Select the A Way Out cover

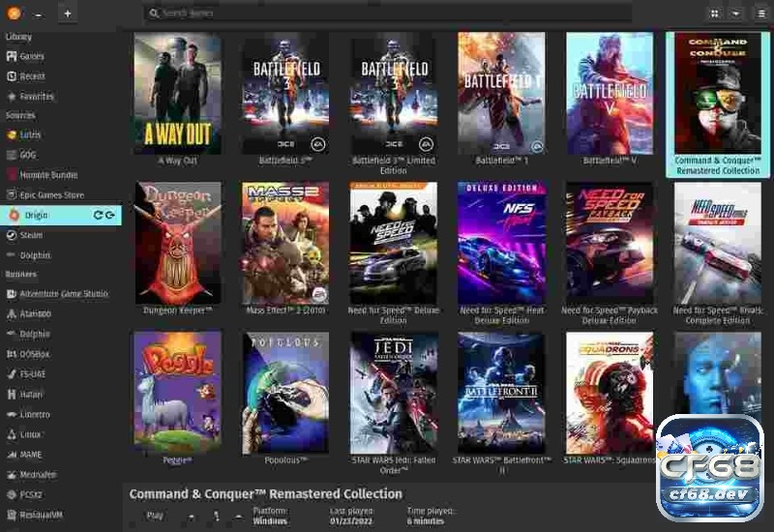click(x=178, y=93)
